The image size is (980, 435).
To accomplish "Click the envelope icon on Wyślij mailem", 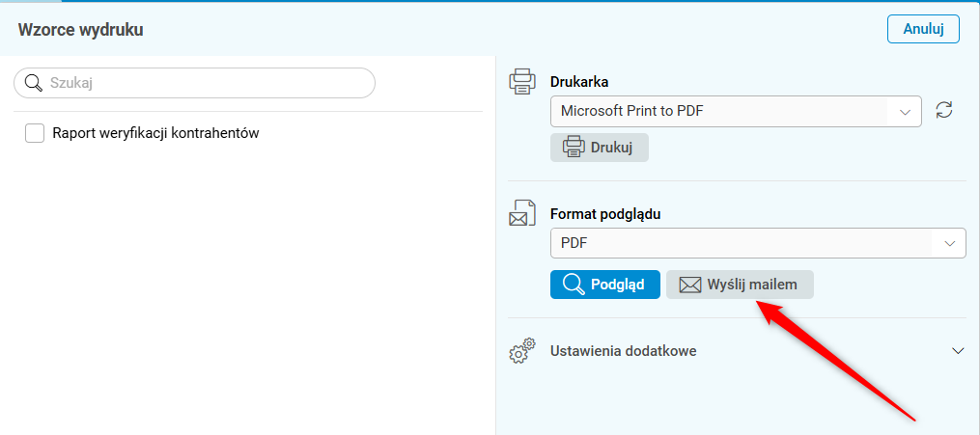I will pyautogui.click(x=689, y=285).
